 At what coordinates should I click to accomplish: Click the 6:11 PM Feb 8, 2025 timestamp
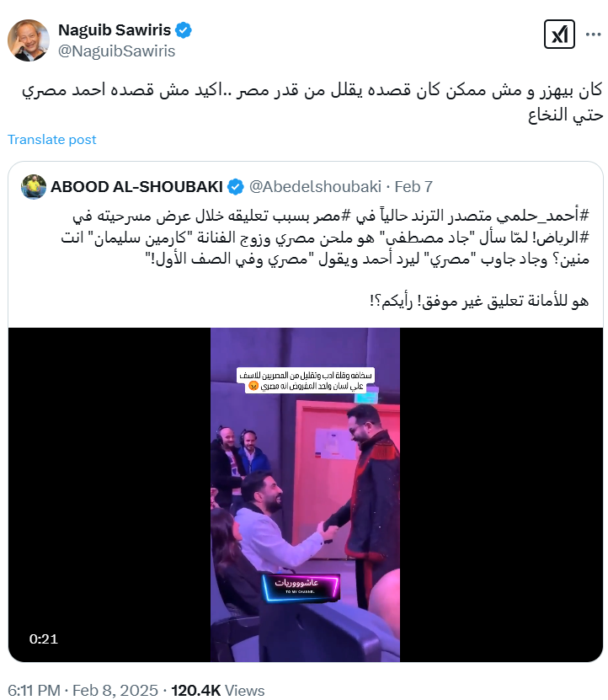[83, 690]
